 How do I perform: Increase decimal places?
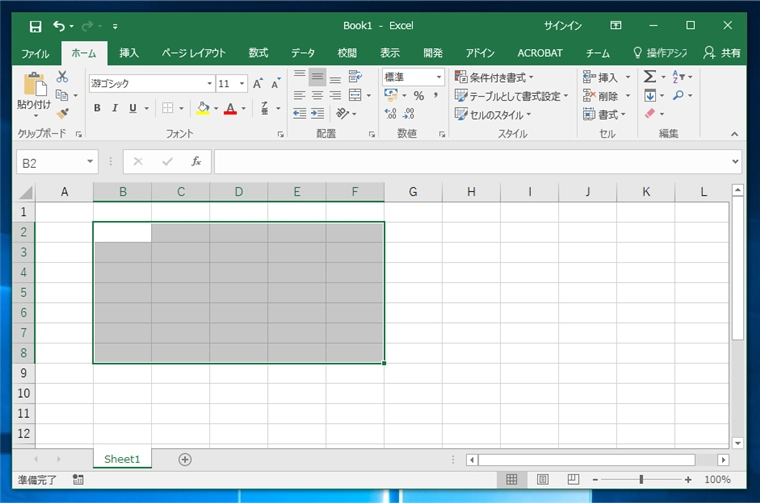point(391,113)
